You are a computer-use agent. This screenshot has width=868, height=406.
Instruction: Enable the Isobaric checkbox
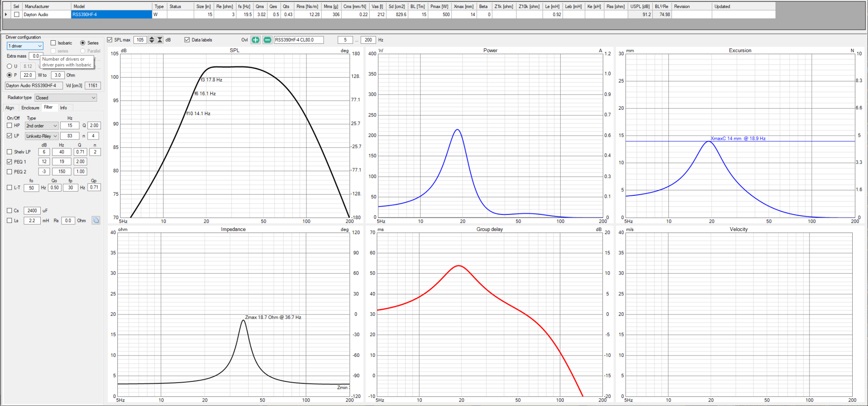(x=53, y=43)
